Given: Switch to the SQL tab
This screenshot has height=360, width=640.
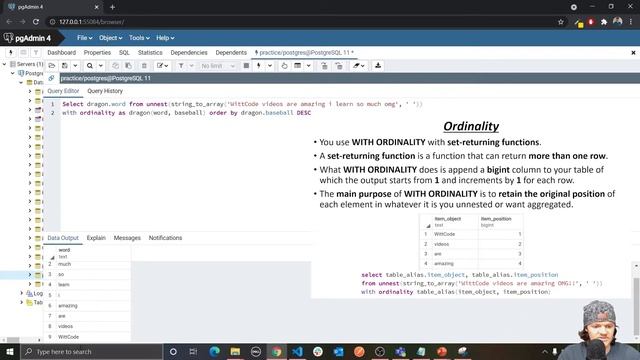Looking at the screenshot, I should click(124, 53).
